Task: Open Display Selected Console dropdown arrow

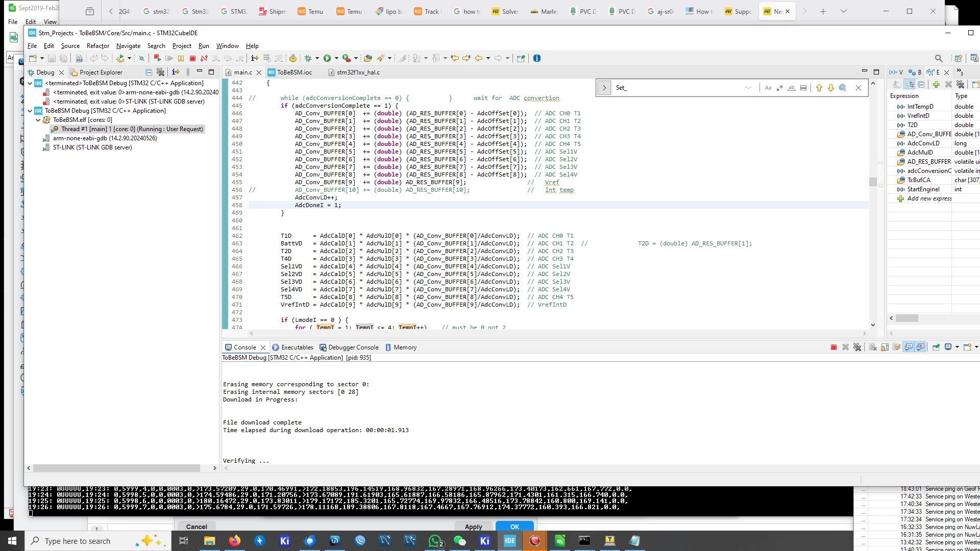Action: click(957, 347)
